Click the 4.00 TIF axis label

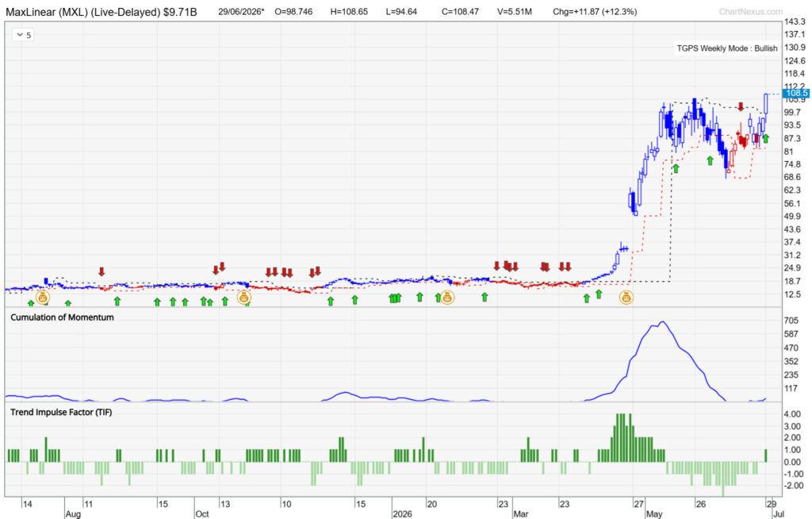tap(793, 414)
